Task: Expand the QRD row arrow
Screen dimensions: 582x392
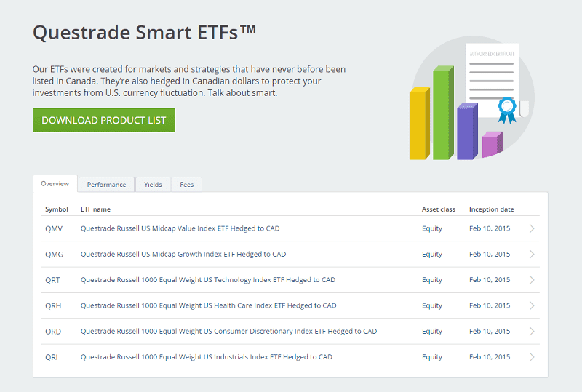Action: pos(532,332)
